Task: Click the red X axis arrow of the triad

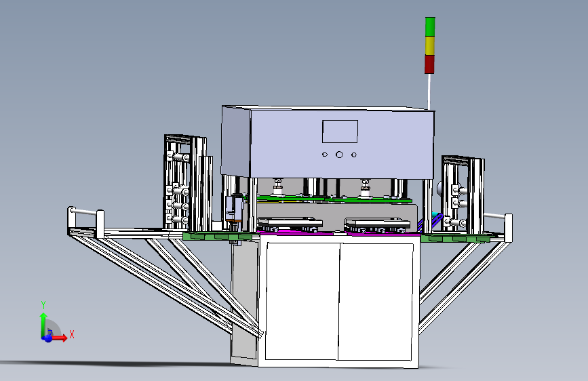Action: coord(60,338)
